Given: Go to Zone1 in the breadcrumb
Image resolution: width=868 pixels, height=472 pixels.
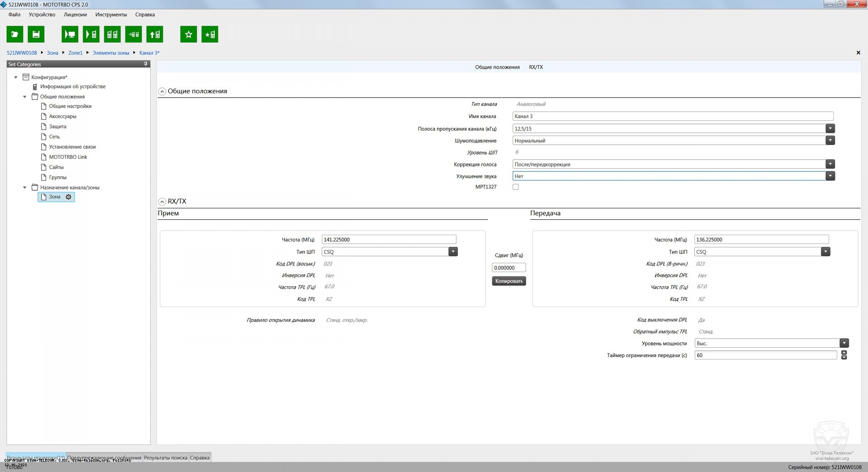Looking at the screenshot, I should click(75, 53).
